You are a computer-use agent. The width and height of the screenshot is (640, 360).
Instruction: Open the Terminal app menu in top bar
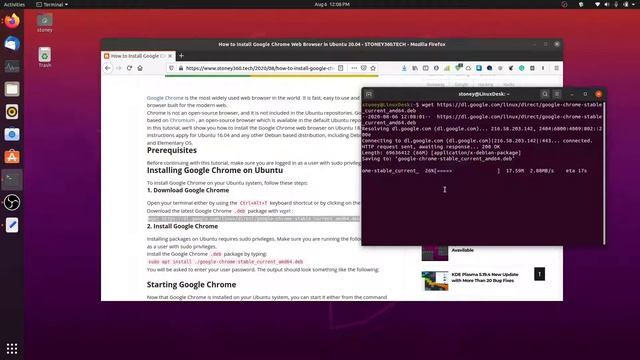pos(52,4)
